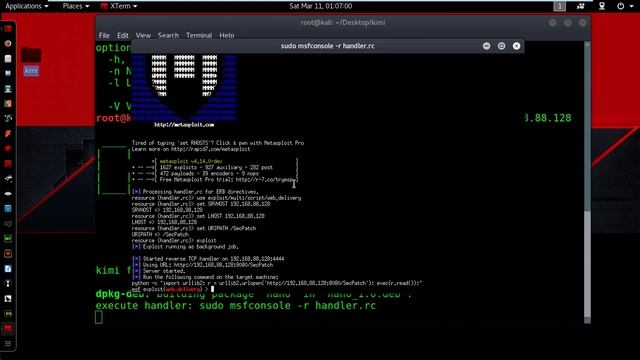Open the Terminal menu
This screenshot has width=640, height=360.
pos(199,36)
